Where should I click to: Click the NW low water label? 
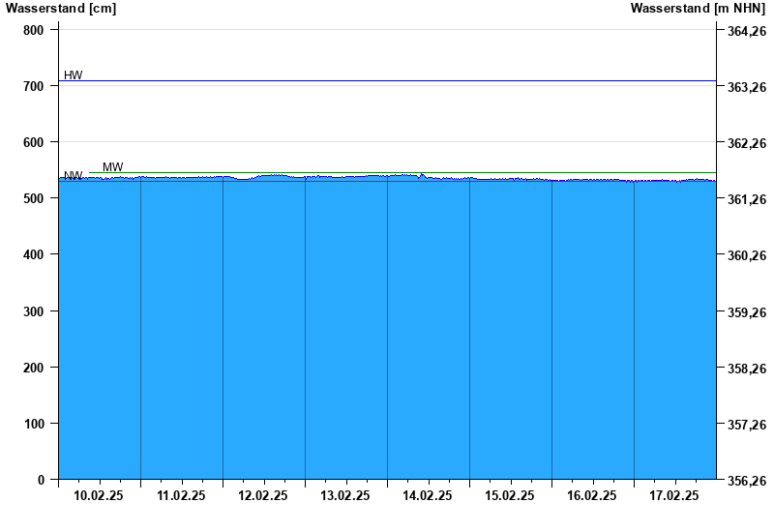pos(73,176)
